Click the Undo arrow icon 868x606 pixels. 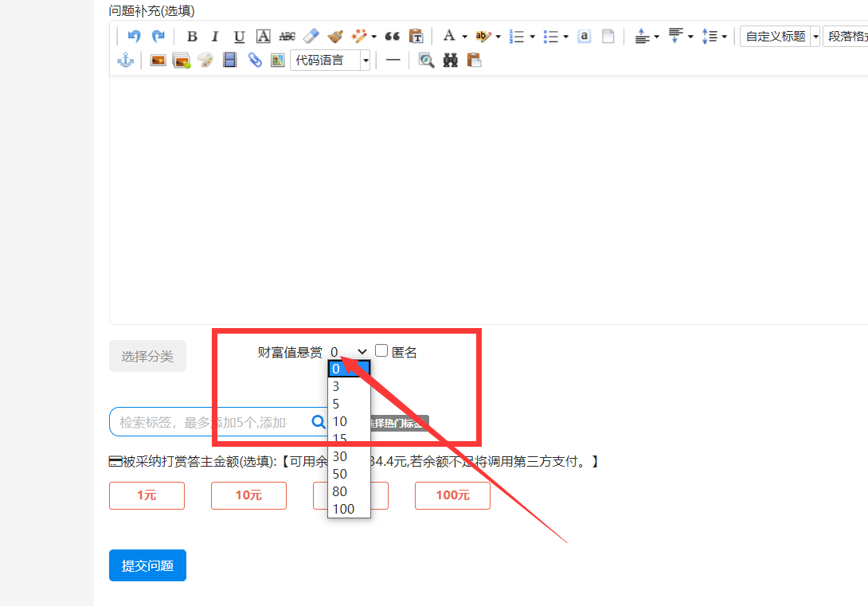coord(134,37)
